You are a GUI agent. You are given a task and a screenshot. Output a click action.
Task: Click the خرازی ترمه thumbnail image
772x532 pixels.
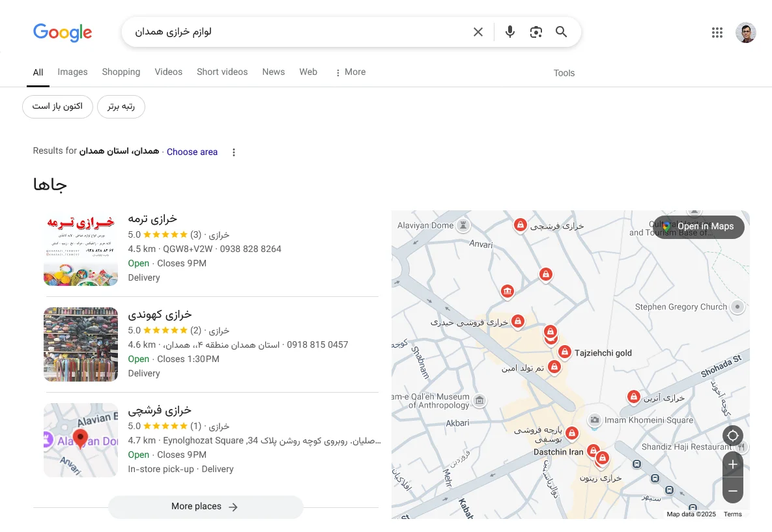81,249
